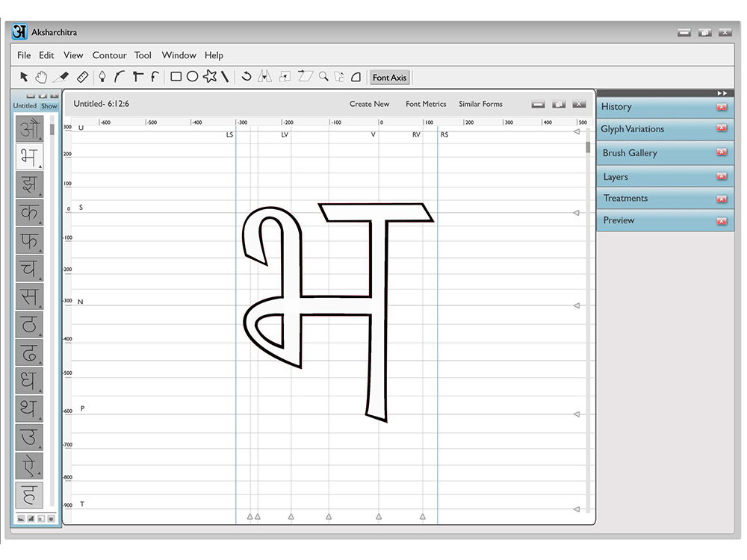The width and height of the screenshot is (747, 560).
Task: Open the Contour menu
Action: (x=110, y=55)
